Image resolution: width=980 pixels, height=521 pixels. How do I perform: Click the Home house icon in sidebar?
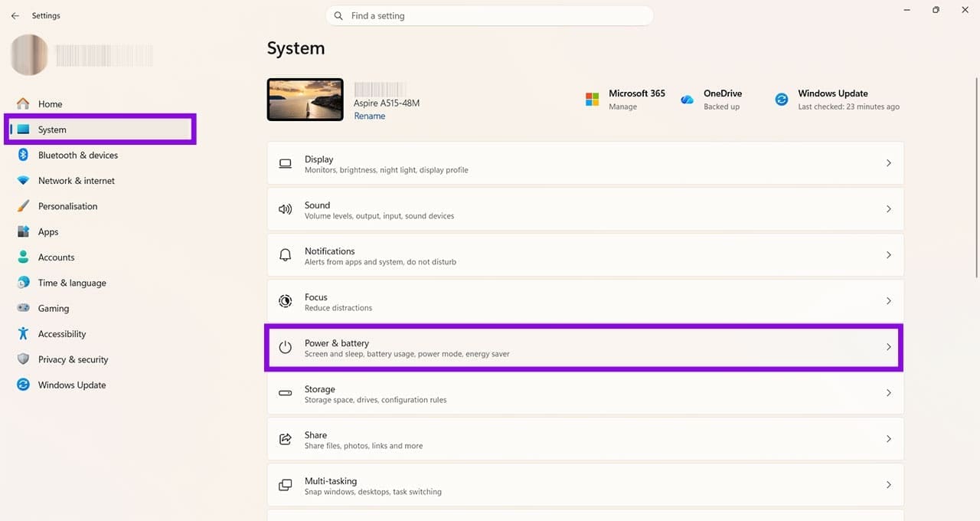(x=23, y=103)
